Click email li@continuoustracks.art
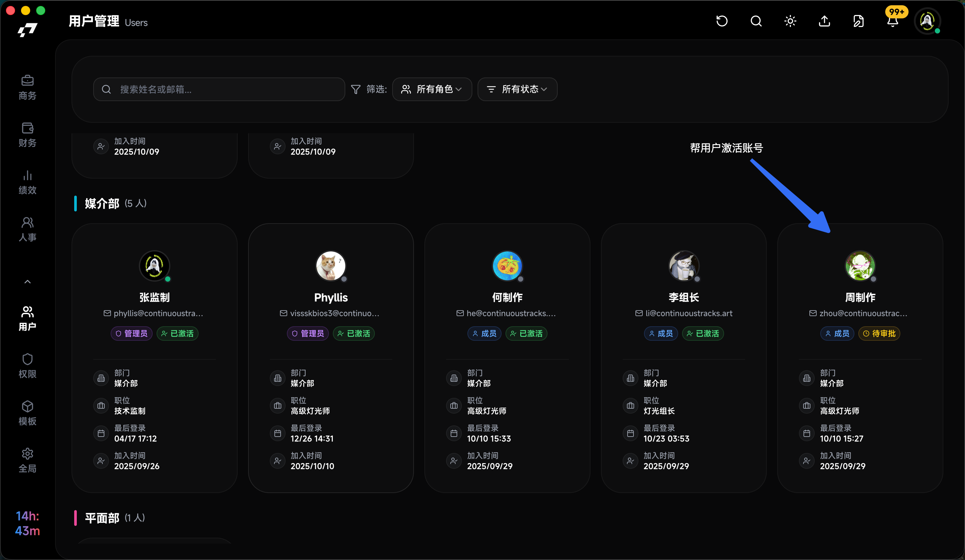The height and width of the screenshot is (560, 965). (689, 313)
